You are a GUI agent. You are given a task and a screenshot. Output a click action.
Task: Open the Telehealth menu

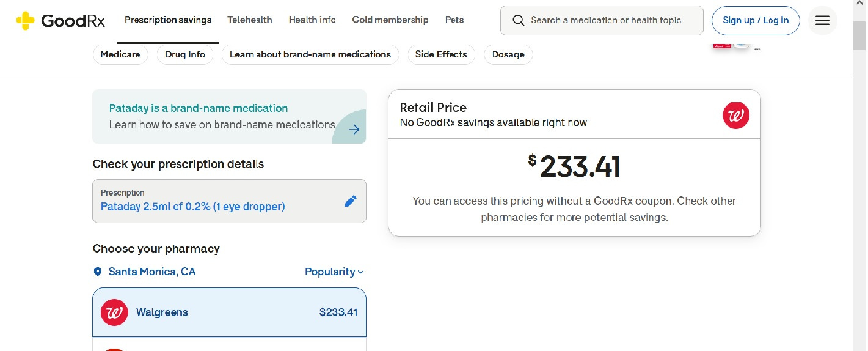click(x=250, y=20)
